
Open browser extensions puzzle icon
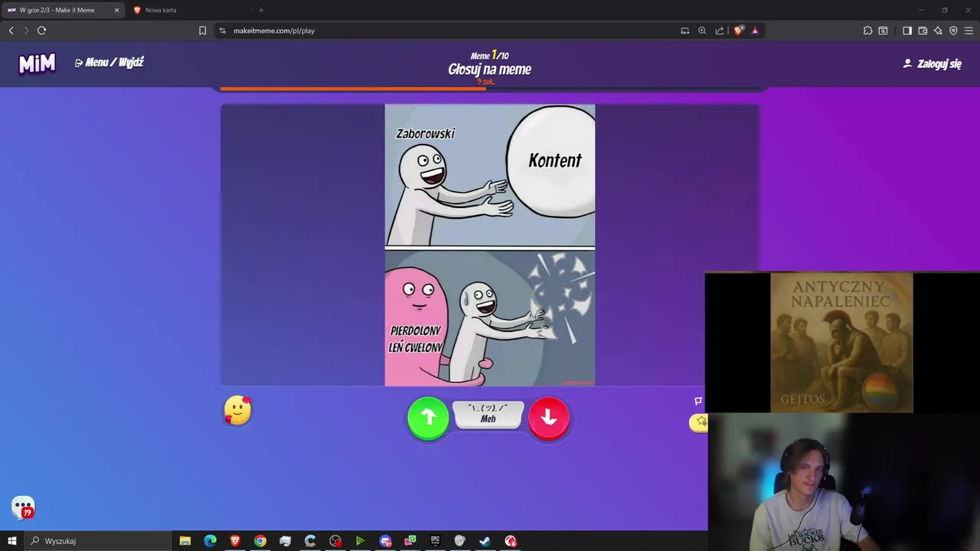tap(867, 31)
